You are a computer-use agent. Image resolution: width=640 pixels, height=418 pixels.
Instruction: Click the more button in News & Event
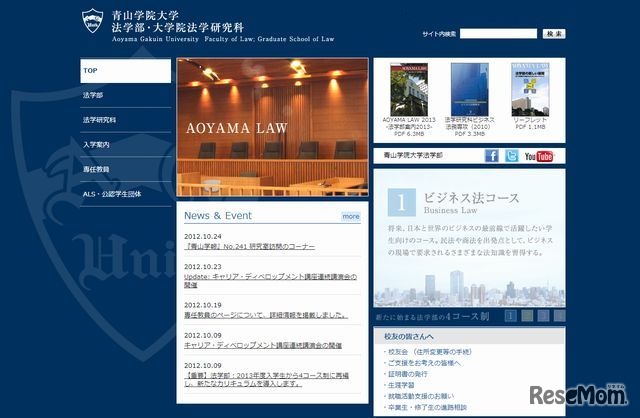350,216
